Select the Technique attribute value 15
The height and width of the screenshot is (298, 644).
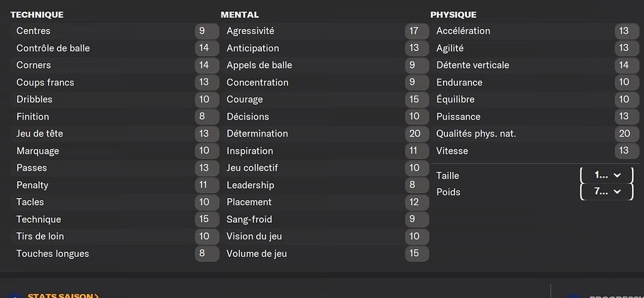tap(207, 219)
